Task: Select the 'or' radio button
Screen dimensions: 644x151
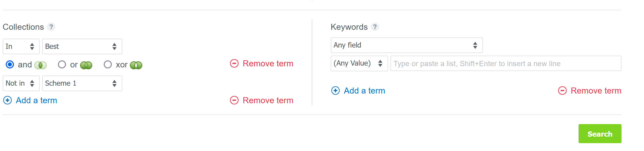Action: 62,65
